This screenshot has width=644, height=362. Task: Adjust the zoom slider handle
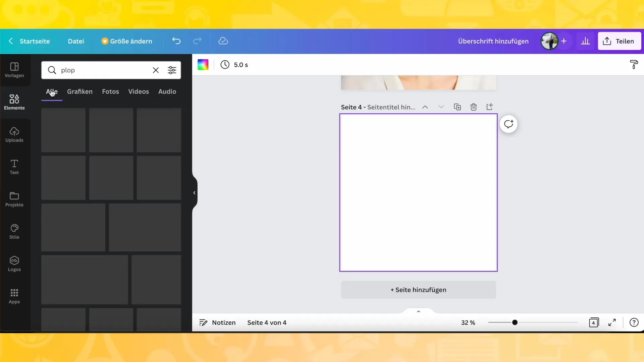[515, 322]
